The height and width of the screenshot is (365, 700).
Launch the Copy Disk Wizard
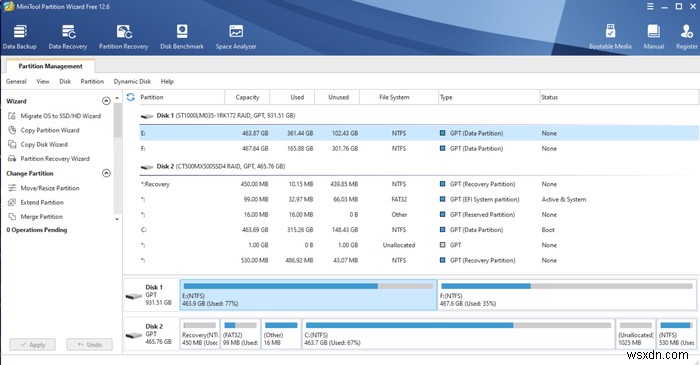(38, 144)
